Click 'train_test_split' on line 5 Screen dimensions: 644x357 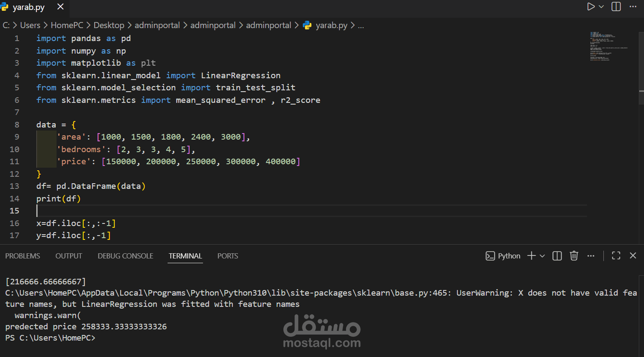tap(256, 87)
